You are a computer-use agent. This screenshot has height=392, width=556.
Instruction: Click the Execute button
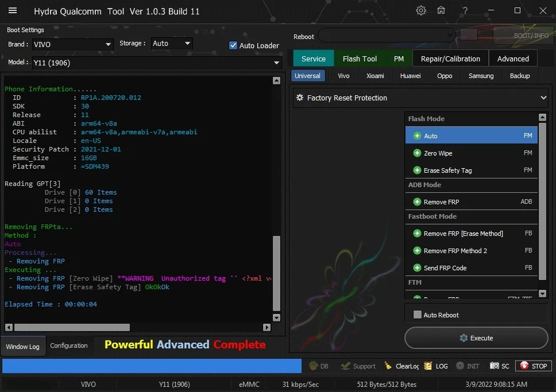[x=476, y=338]
